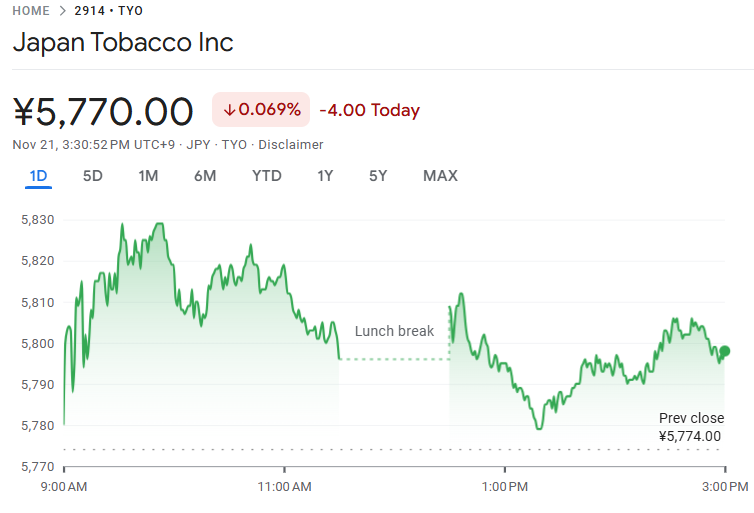Viewport: 754px width, 513px height.
Task: Click the 0.069% change badge
Action: pos(261,110)
